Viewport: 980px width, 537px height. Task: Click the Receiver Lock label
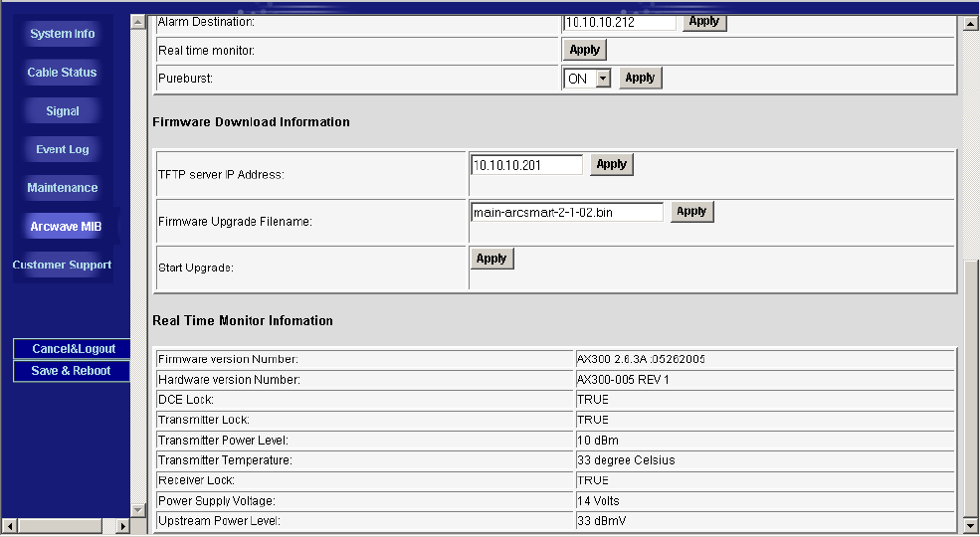(x=196, y=480)
